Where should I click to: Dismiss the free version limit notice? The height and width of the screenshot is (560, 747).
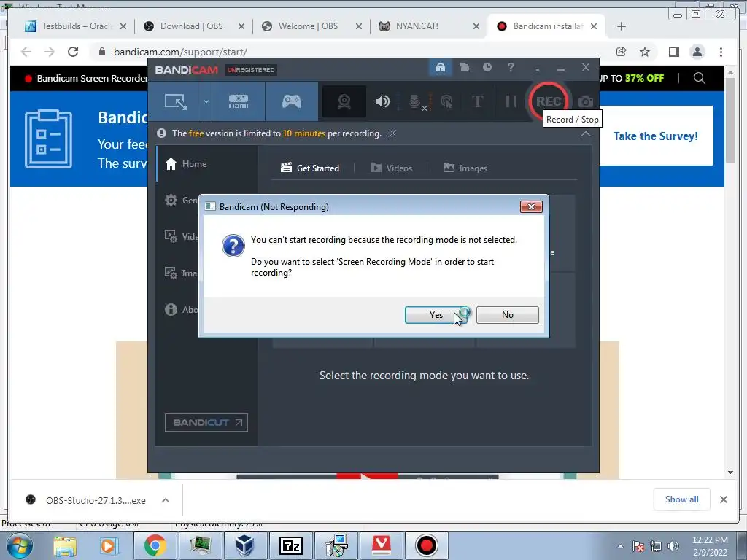(x=392, y=133)
